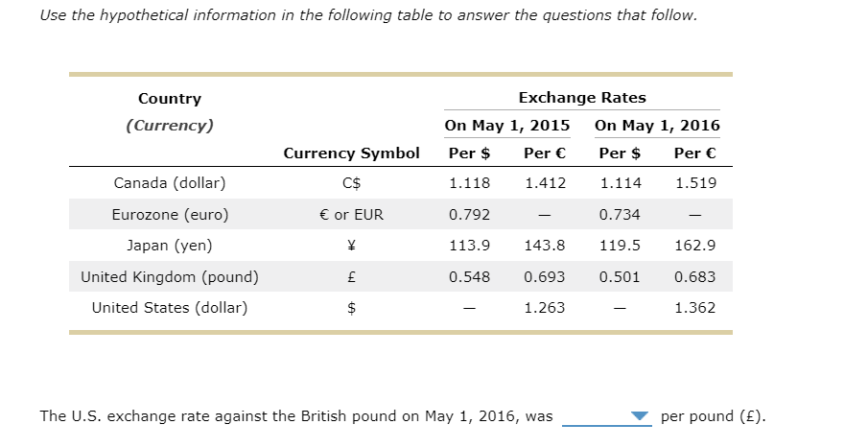The image size is (868, 448).
Task: Click the 1.362 dollar per euro value
Action: pyautogui.click(x=694, y=308)
